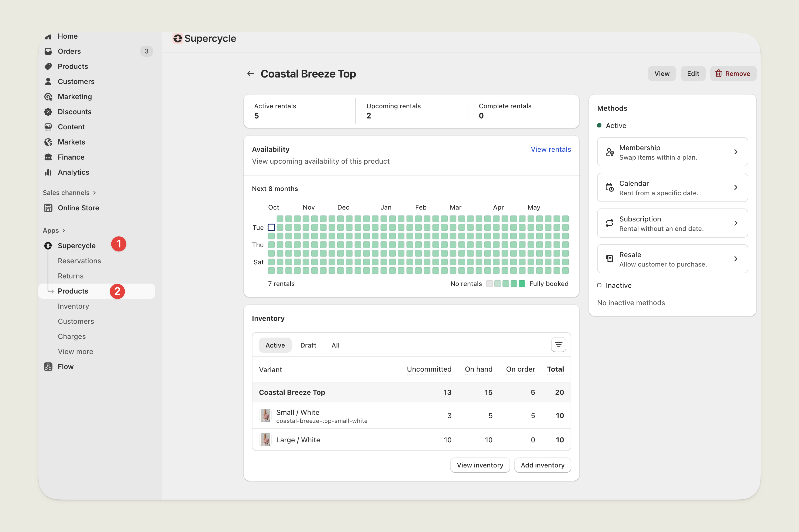Select the outlined today cell in availability grid
Screen dimensions: 799x532
271,227
